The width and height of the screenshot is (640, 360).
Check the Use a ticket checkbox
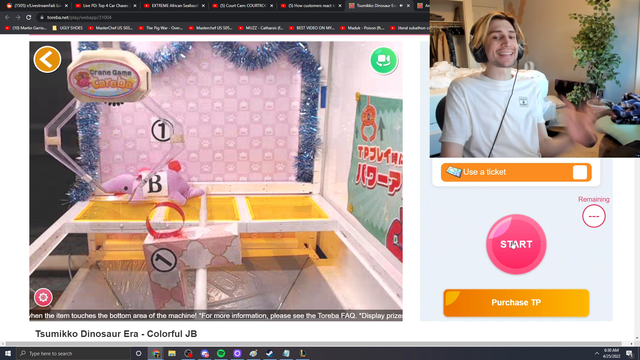[x=580, y=172]
